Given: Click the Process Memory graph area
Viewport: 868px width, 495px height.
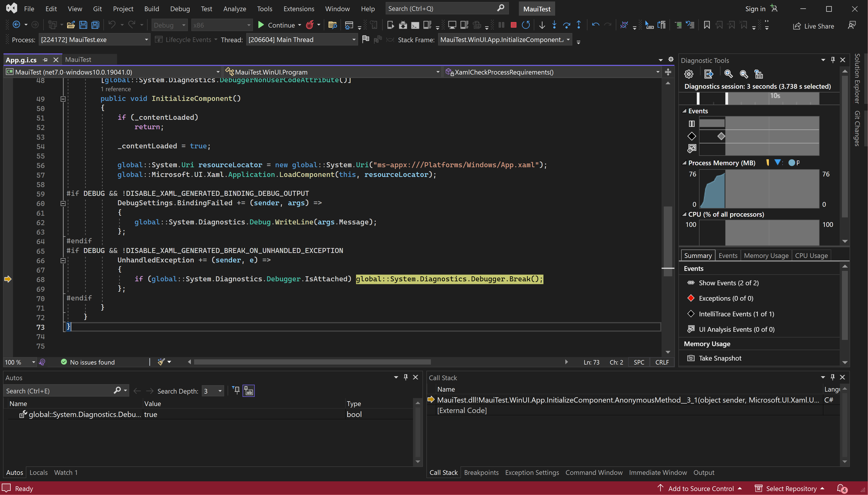Looking at the screenshot, I should [x=759, y=189].
